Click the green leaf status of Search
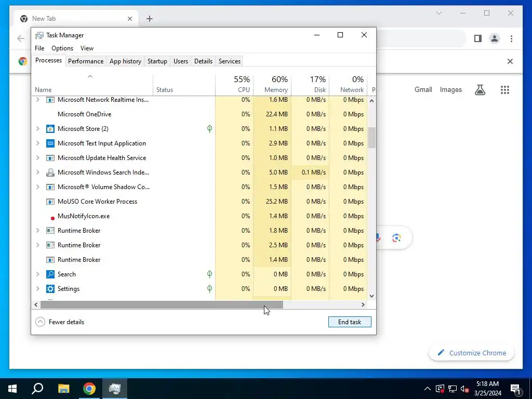This screenshot has height=399, width=532. tap(210, 274)
